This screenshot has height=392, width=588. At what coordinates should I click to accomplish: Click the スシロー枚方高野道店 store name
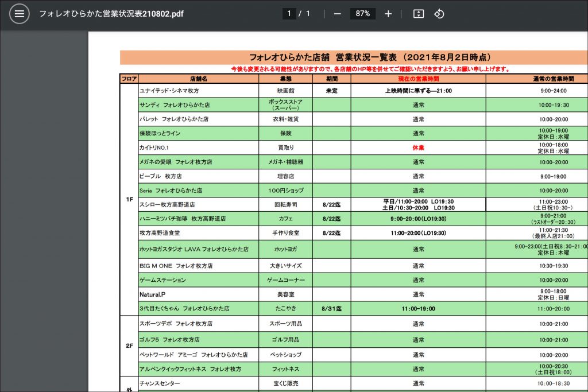point(167,204)
